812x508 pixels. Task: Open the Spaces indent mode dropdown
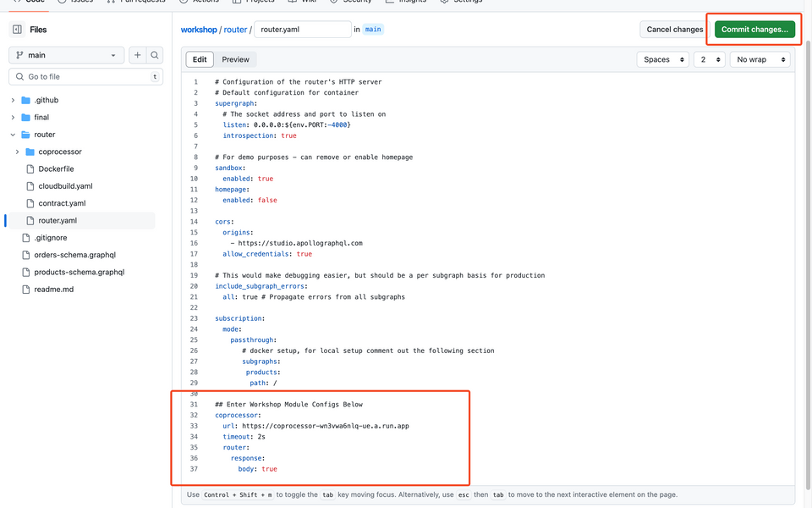(663, 59)
